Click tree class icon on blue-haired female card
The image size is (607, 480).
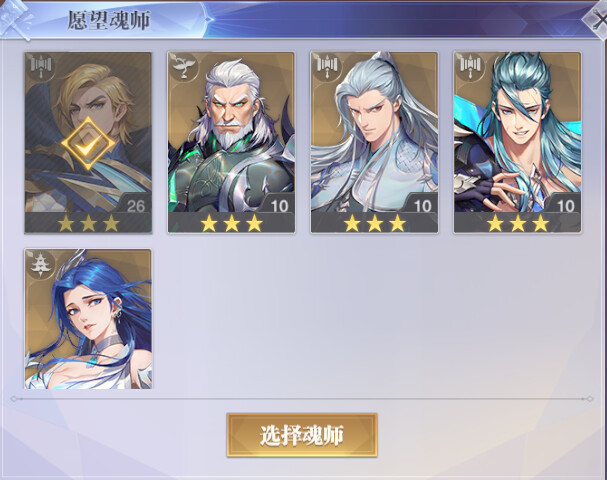[40, 264]
